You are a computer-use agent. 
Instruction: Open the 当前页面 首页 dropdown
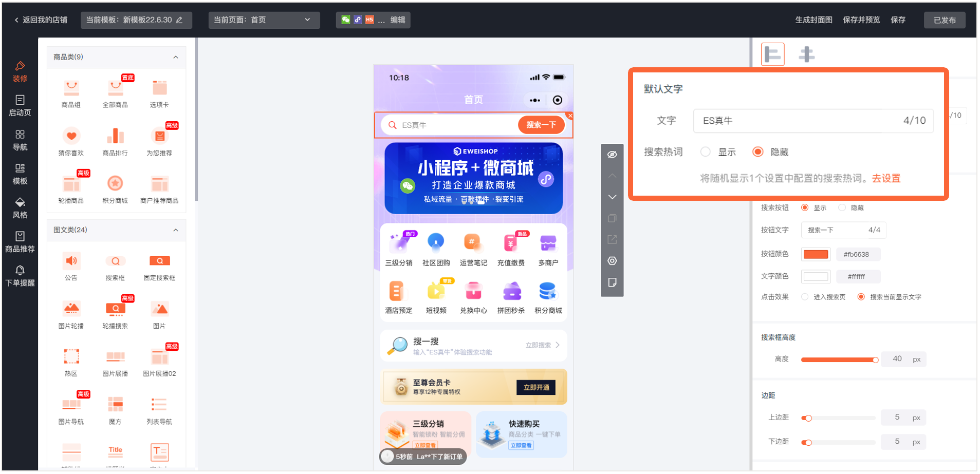pos(264,20)
